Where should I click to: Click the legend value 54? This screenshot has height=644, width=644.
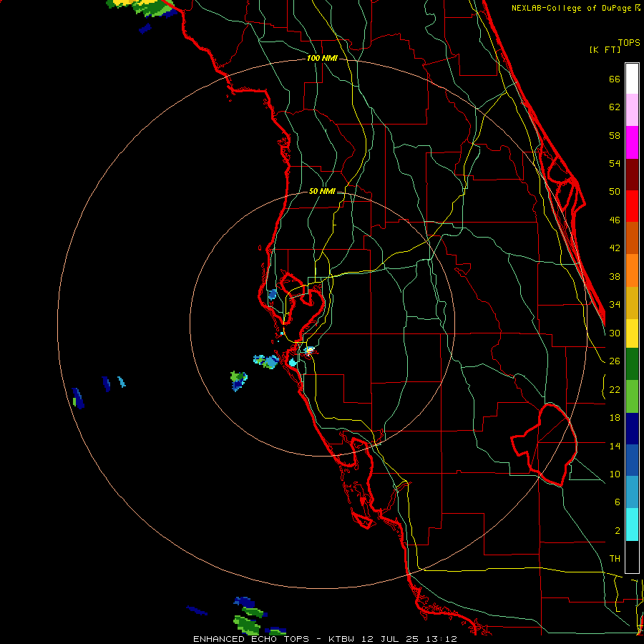[615, 163]
